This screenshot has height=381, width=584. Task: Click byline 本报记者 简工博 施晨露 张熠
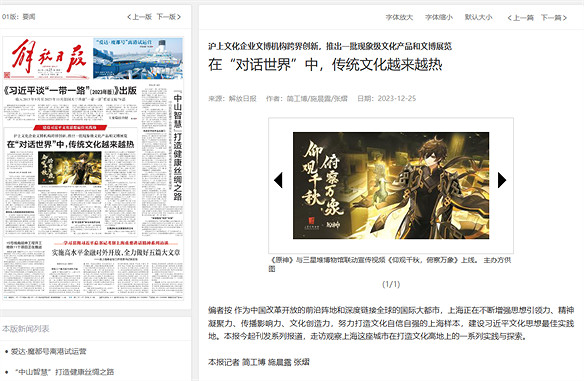259,362
